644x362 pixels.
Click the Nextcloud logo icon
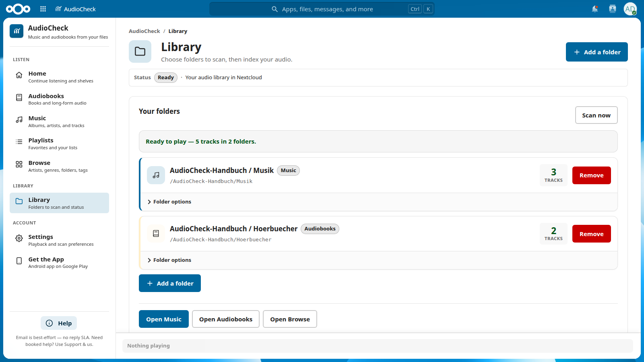coord(18,9)
